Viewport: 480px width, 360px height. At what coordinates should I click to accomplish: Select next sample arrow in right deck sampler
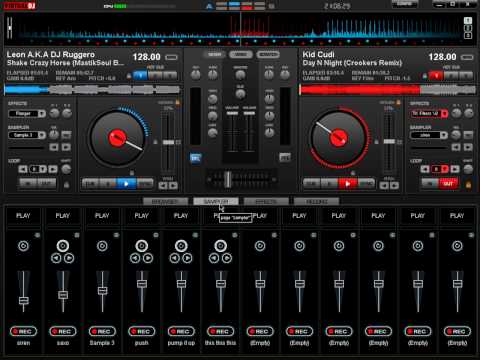pos(468,147)
